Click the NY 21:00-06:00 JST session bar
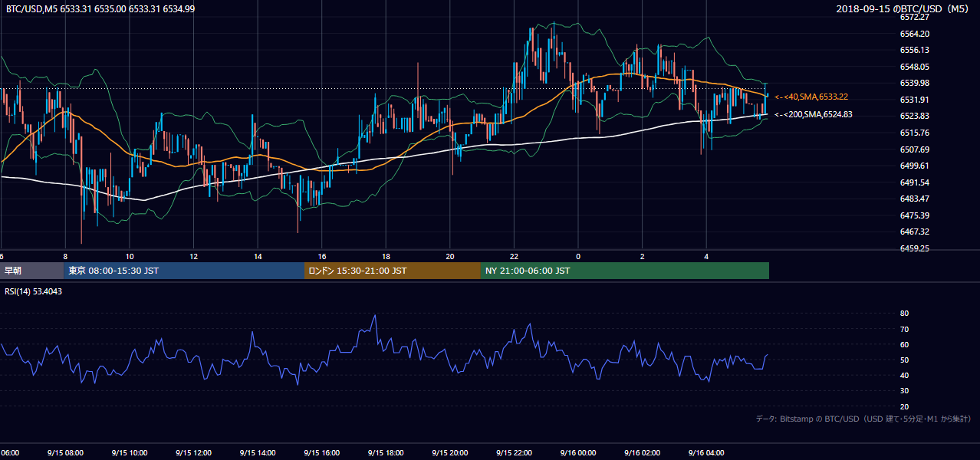 point(625,271)
